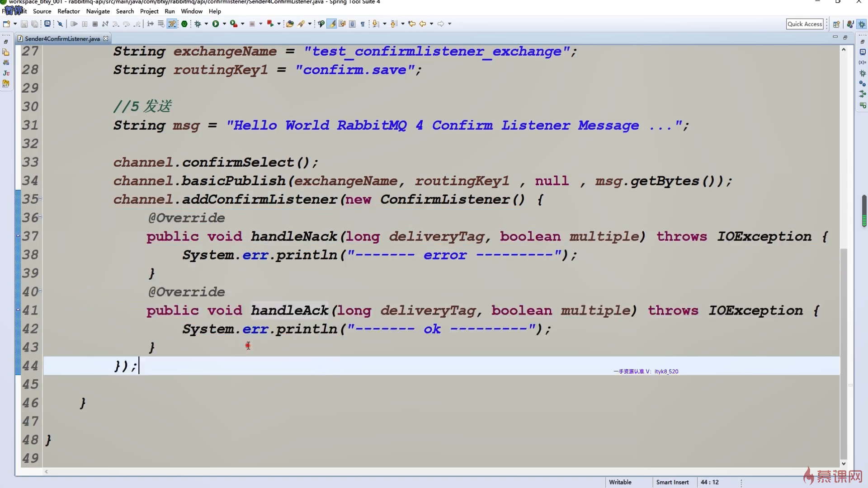Click the Debug bug icon
The height and width of the screenshot is (488, 868).
[198, 24]
